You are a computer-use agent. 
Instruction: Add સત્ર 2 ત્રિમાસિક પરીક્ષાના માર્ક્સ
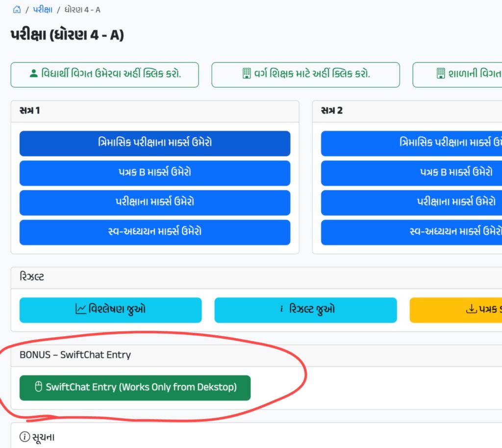click(411, 143)
